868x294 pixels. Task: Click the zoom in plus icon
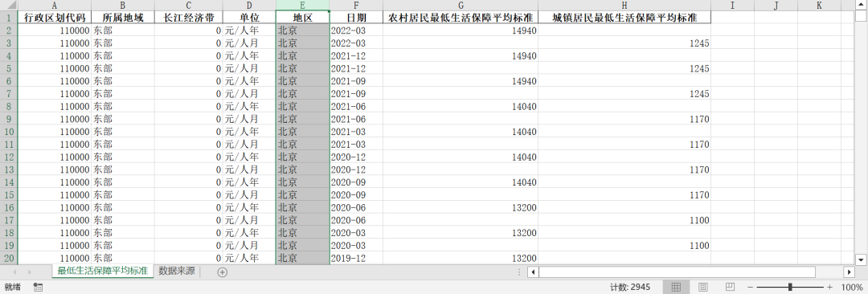click(829, 287)
